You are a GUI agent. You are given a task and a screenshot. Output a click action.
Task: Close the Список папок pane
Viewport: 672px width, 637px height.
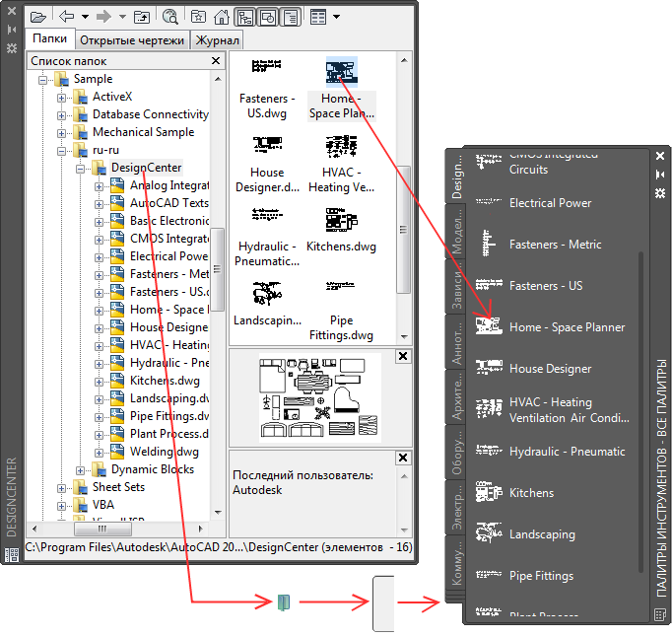pyautogui.click(x=216, y=61)
